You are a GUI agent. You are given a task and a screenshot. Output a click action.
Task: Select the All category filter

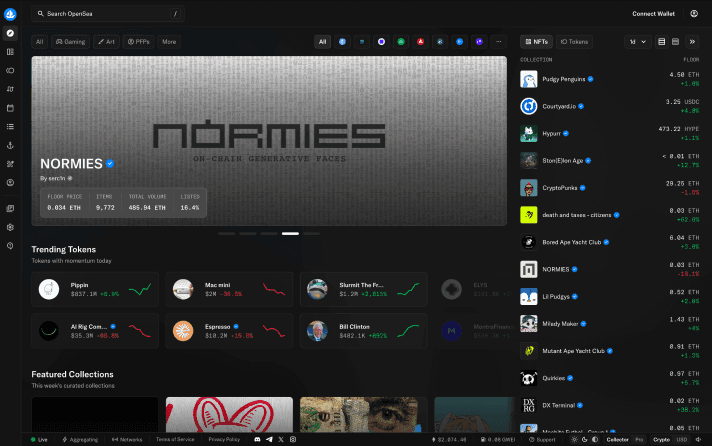40,42
